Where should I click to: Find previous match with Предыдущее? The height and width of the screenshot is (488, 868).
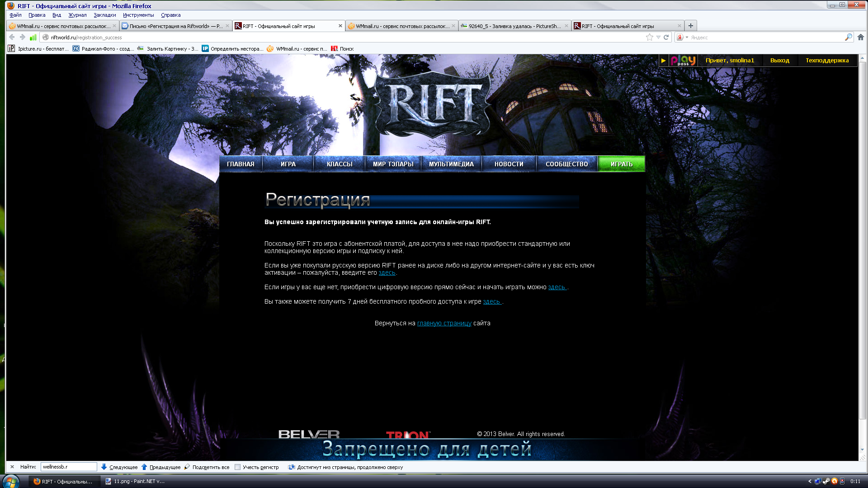[x=160, y=467]
